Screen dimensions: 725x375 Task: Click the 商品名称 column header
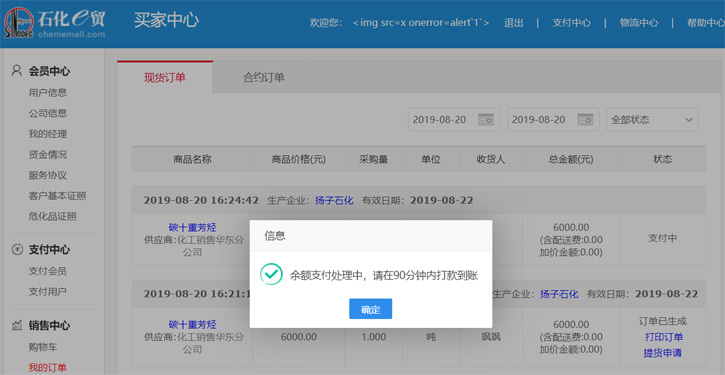[x=192, y=160]
